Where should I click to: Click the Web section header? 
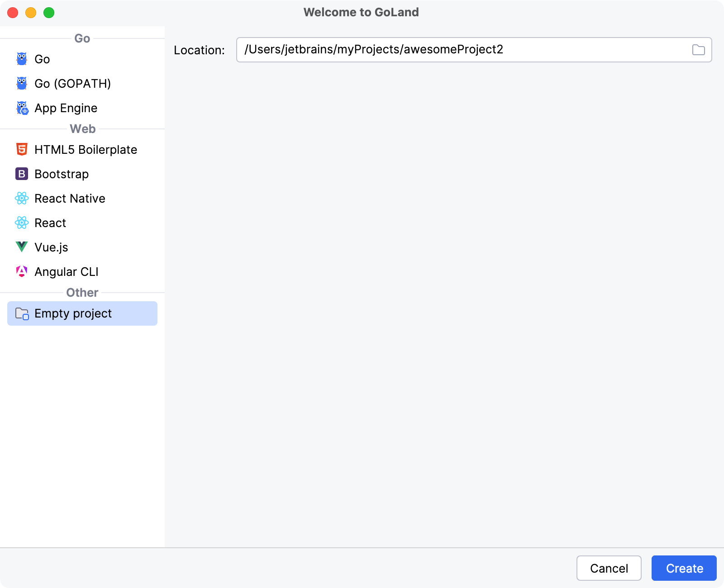click(x=82, y=129)
